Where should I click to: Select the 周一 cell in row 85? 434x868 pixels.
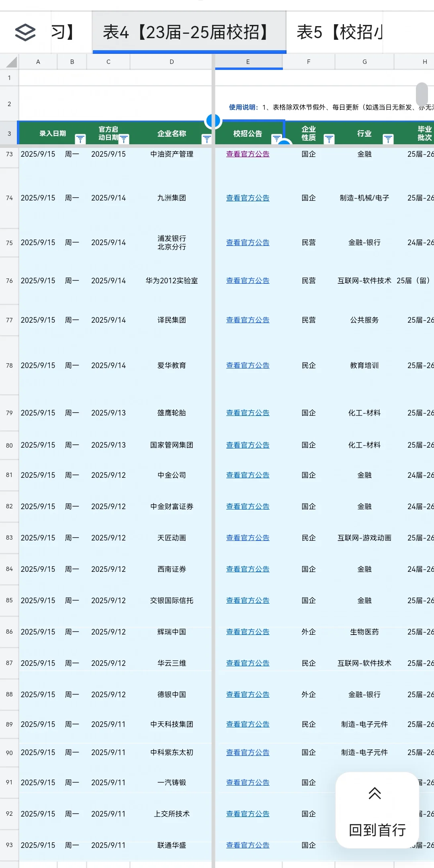pyautogui.click(x=72, y=600)
